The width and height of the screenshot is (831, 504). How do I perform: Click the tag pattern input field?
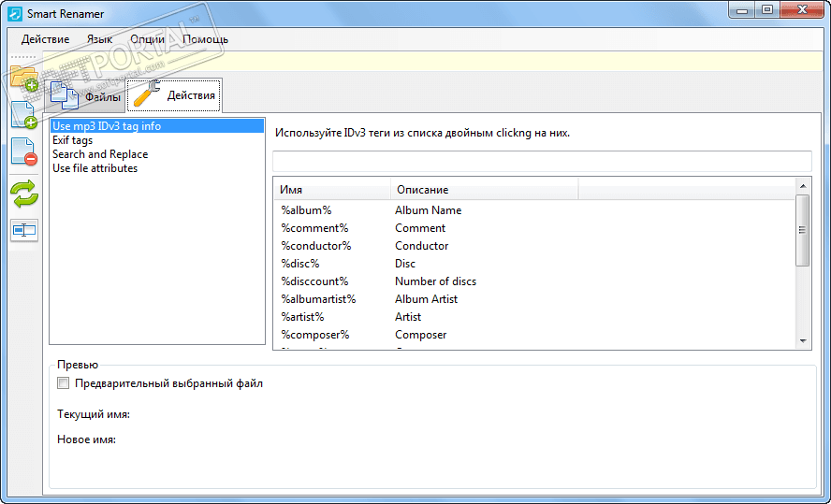tap(542, 161)
